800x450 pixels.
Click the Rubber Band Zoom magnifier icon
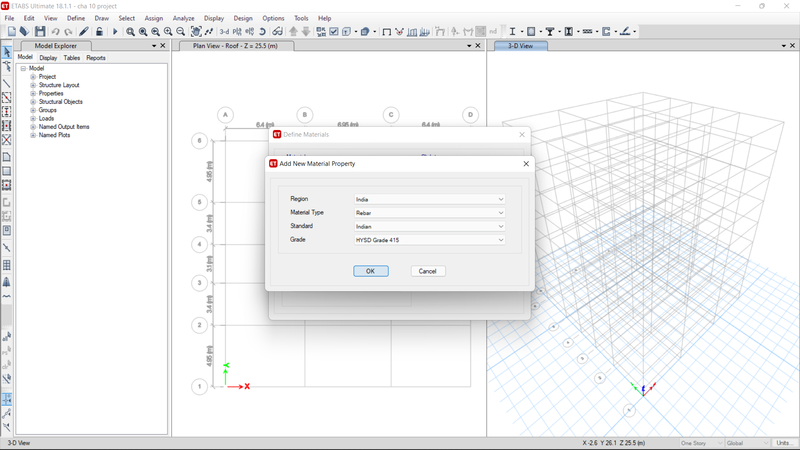(x=131, y=32)
